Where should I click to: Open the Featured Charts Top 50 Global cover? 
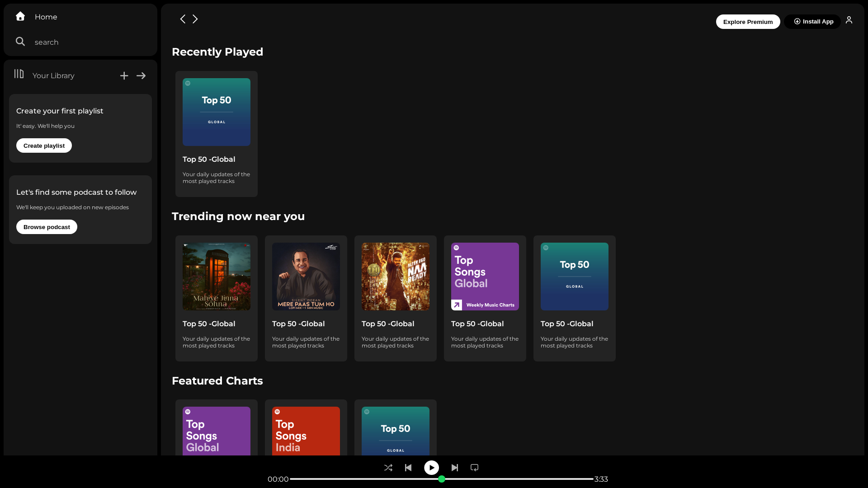tap(396, 431)
